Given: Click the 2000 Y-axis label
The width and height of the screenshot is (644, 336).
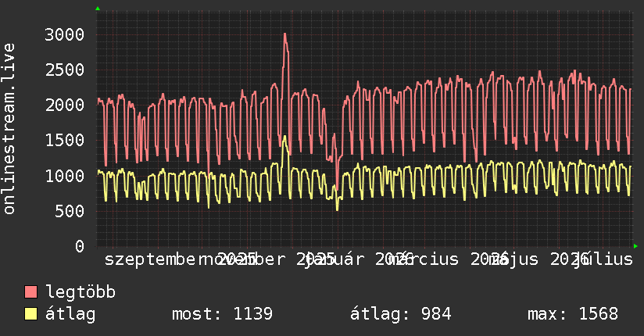Looking at the screenshot, I should pyautogui.click(x=65, y=105).
